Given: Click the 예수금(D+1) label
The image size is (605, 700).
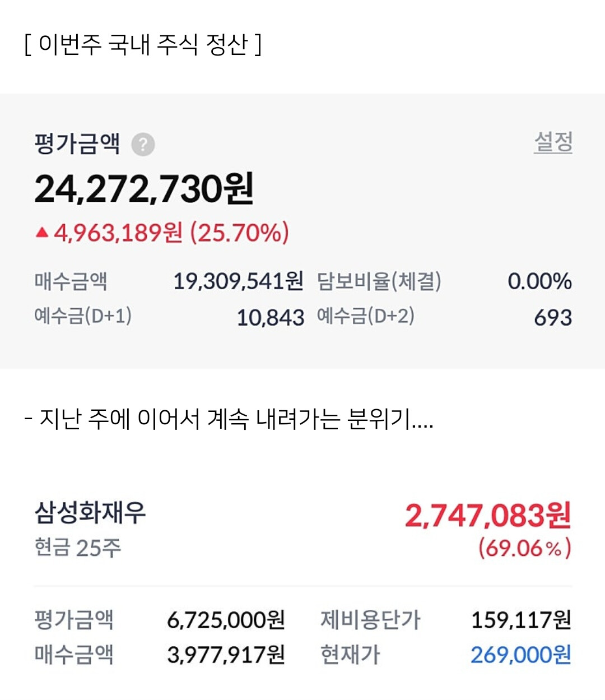Looking at the screenshot, I should pos(83,316).
